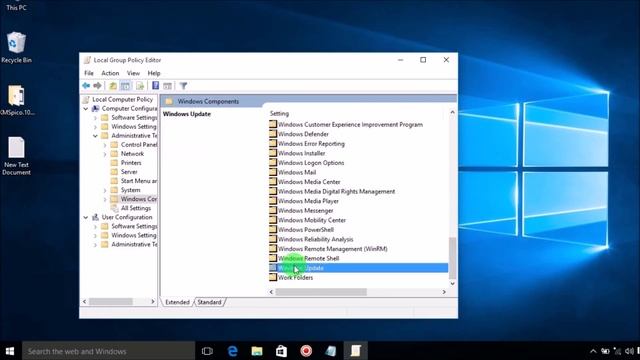Image resolution: width=640 pixels, height=360 pixels.
Task: Open the Help menu
Action: 154,73
